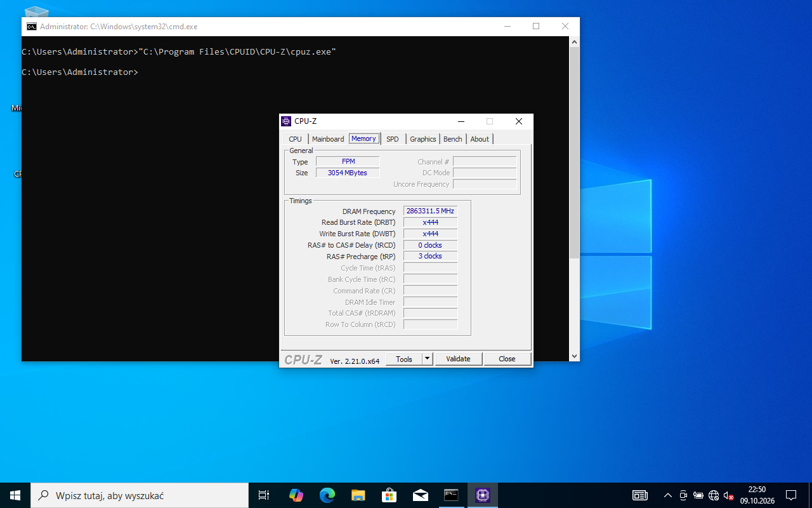Screen dimensions: 812x508
Task: Open the About tab
Action: tap(480, 139)
